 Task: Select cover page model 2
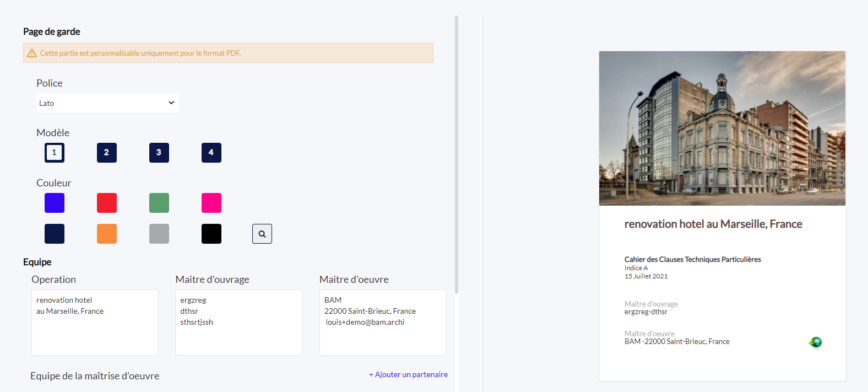click(107, 153)
